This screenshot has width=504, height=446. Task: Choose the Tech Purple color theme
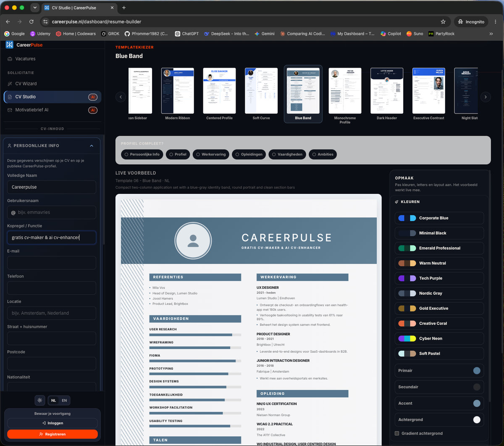pyautogui.click(x=439, y=278)
